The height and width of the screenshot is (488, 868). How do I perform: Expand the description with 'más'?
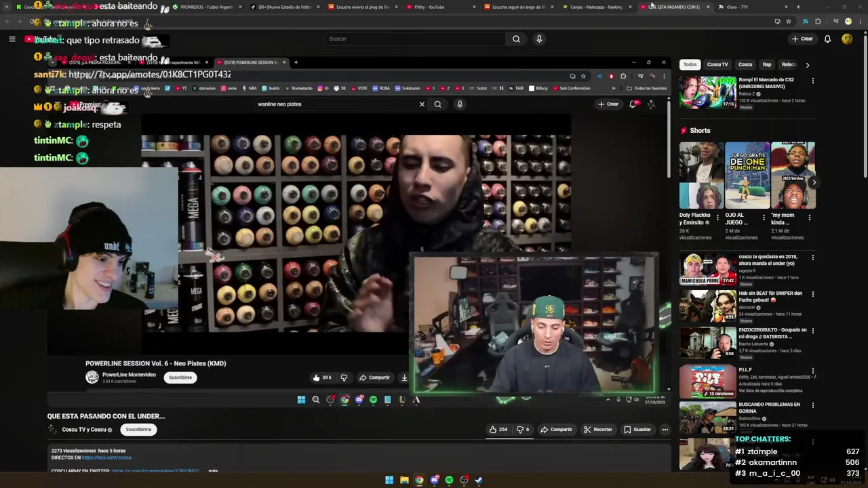coord(213,470)
